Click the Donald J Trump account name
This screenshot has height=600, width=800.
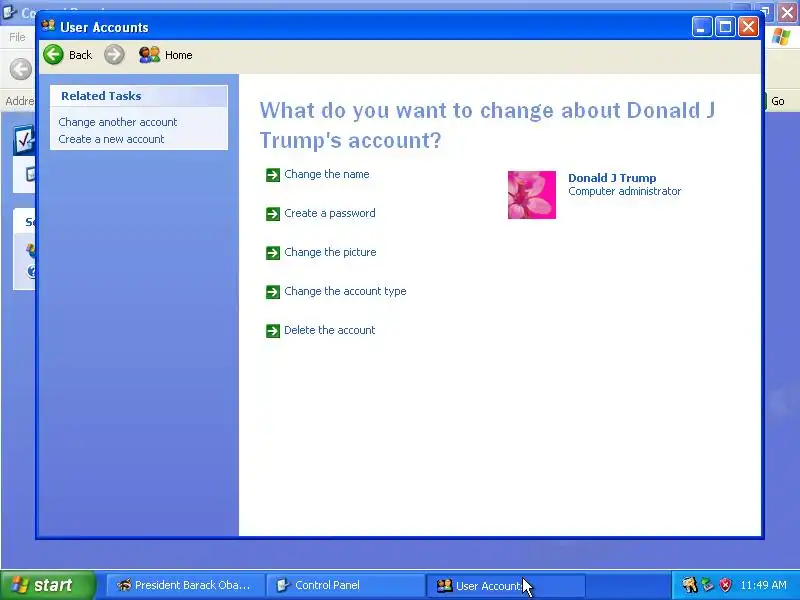[x=612, y=178]
